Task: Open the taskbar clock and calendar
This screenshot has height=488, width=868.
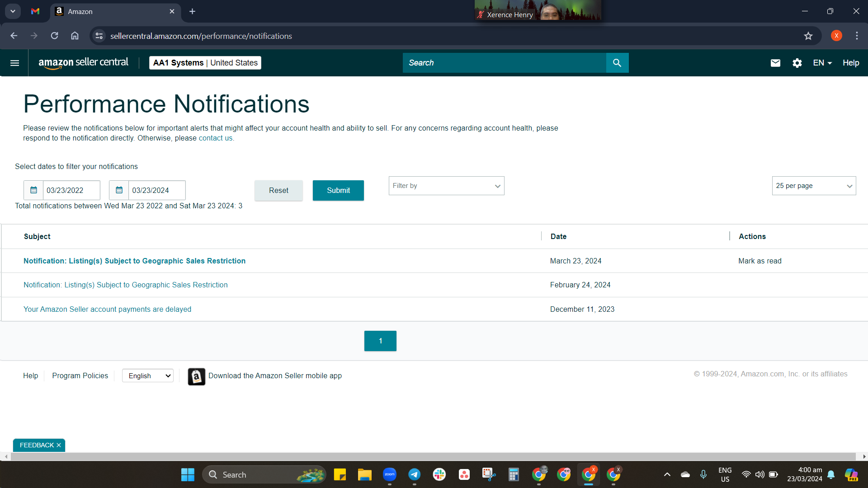Action: 805,474
